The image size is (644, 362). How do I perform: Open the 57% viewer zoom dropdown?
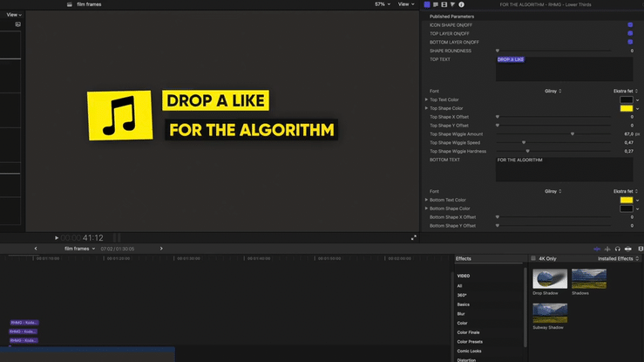tap(382, 4)
